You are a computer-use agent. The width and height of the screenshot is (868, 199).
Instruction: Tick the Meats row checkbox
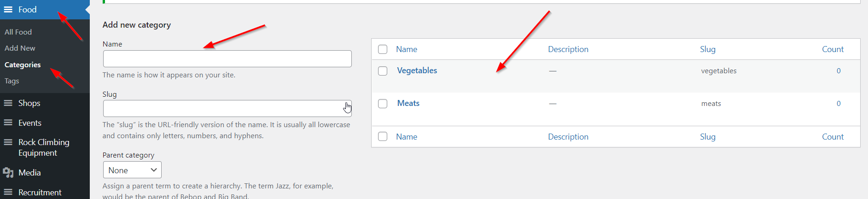tap(383, 104)
